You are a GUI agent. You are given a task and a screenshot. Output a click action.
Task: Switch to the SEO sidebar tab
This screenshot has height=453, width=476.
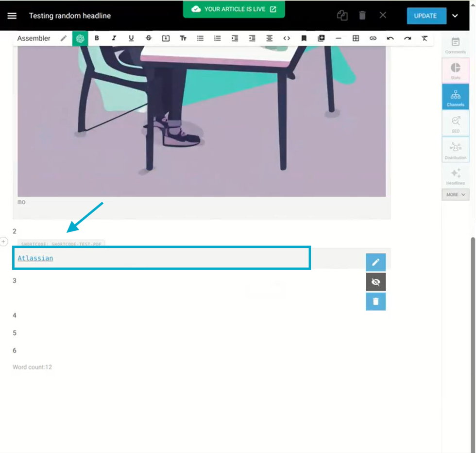(455, 123)
